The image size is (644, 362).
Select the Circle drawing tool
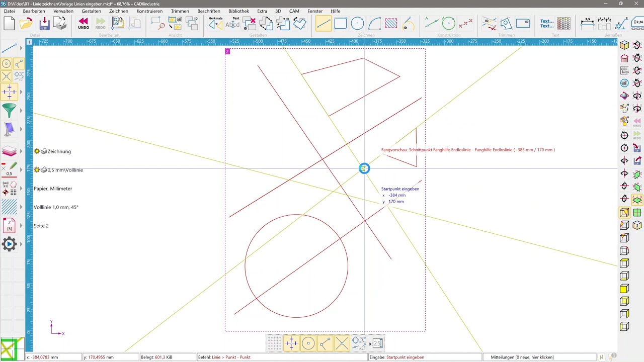pos(357,23)
